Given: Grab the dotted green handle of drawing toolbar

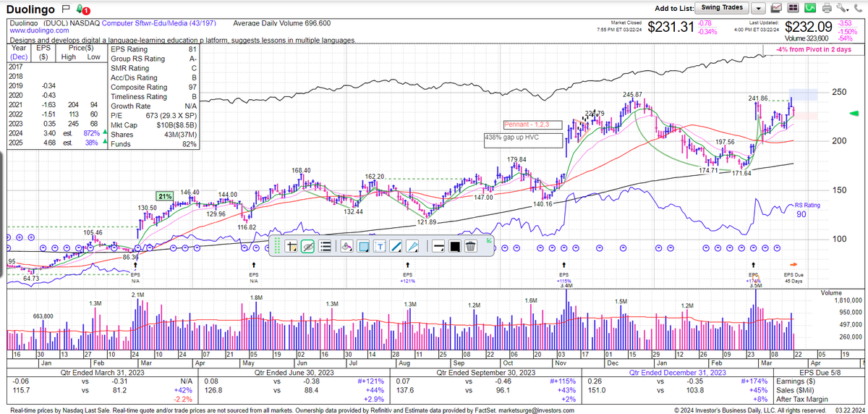Looking at the screenshot, I should pos(277,246).
